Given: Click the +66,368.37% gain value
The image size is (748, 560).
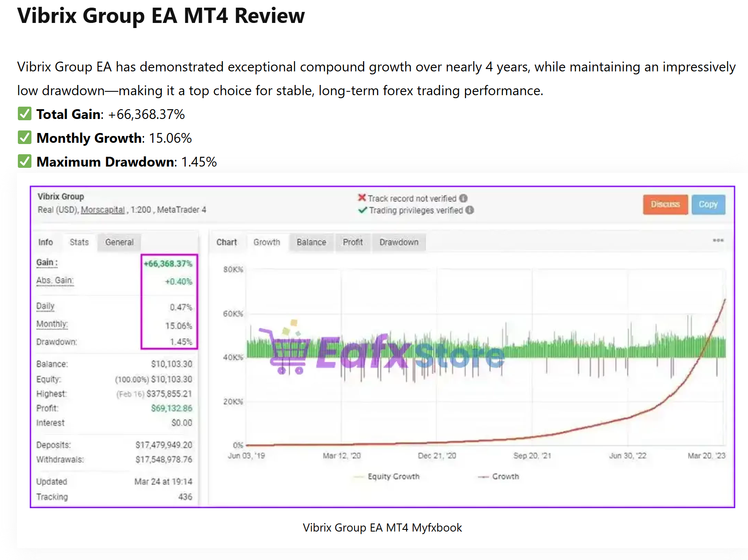Looking at the screenshot, I should [168, 264].
